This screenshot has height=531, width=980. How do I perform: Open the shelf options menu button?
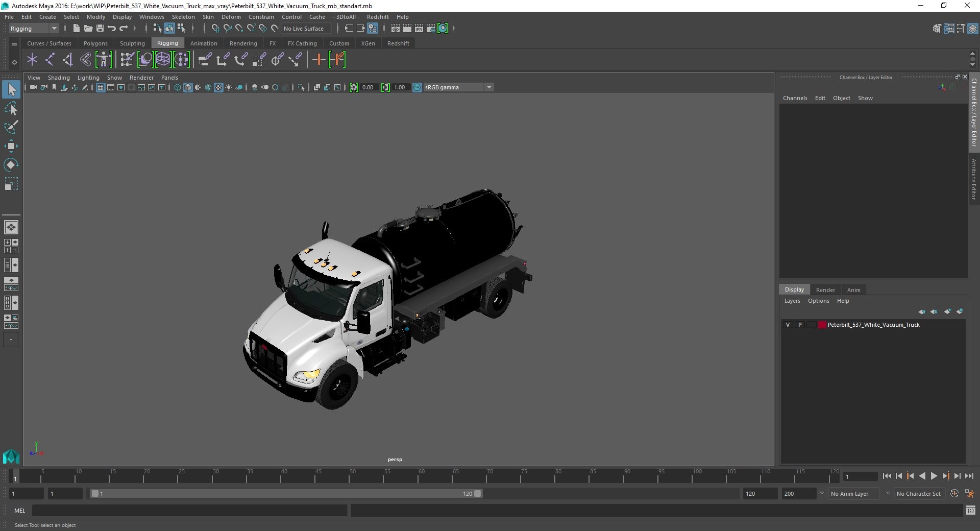pos(14,62)
